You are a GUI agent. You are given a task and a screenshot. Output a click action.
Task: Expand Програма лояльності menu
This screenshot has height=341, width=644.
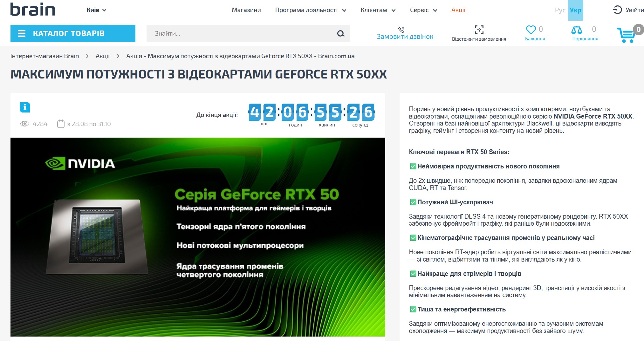click(x=311, y=10)
